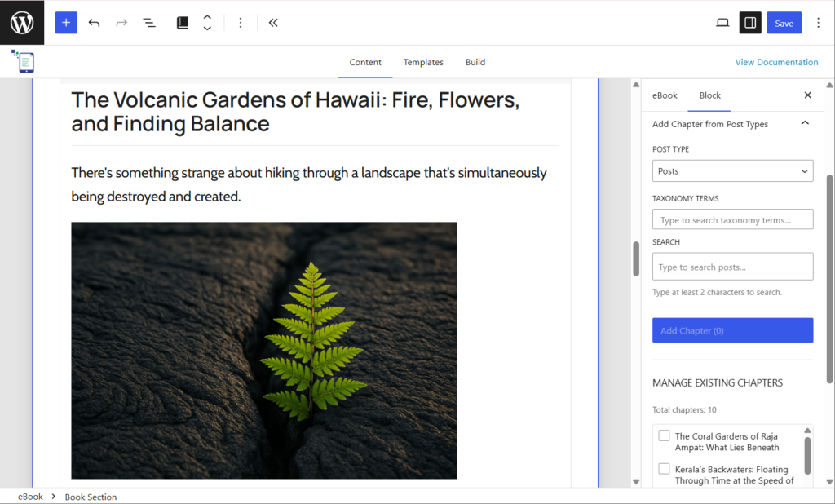Switch to the Content tab
835x504 pixels.
point(365,62)
